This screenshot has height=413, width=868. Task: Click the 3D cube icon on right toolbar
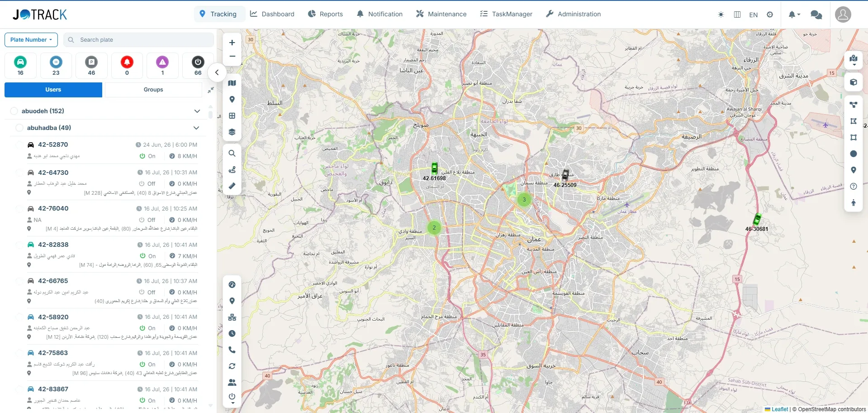(x=854, y=82)
